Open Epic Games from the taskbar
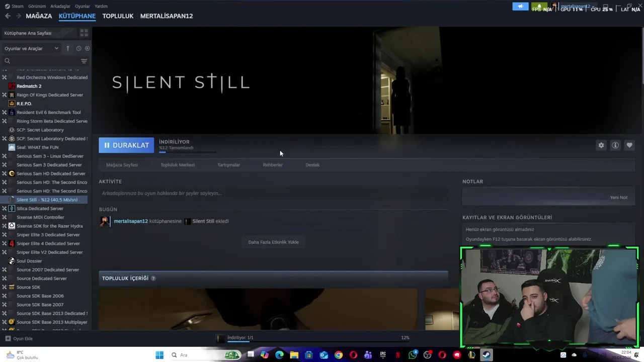 [383, 355]
